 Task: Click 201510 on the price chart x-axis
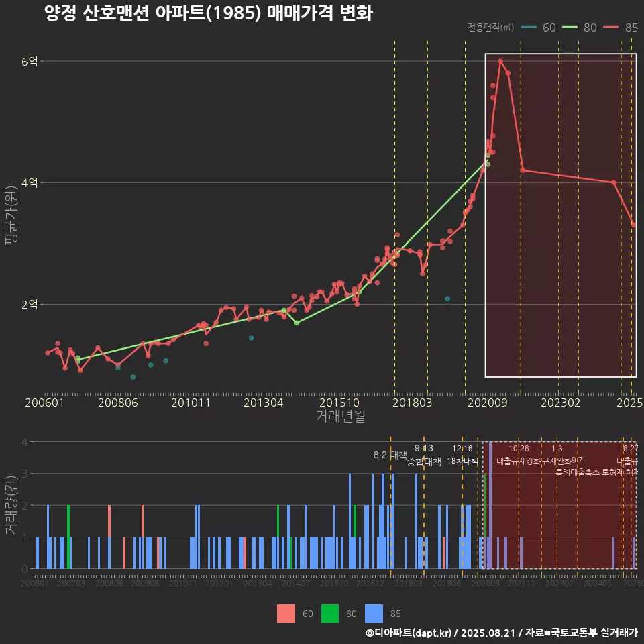(x=339, y=402)
